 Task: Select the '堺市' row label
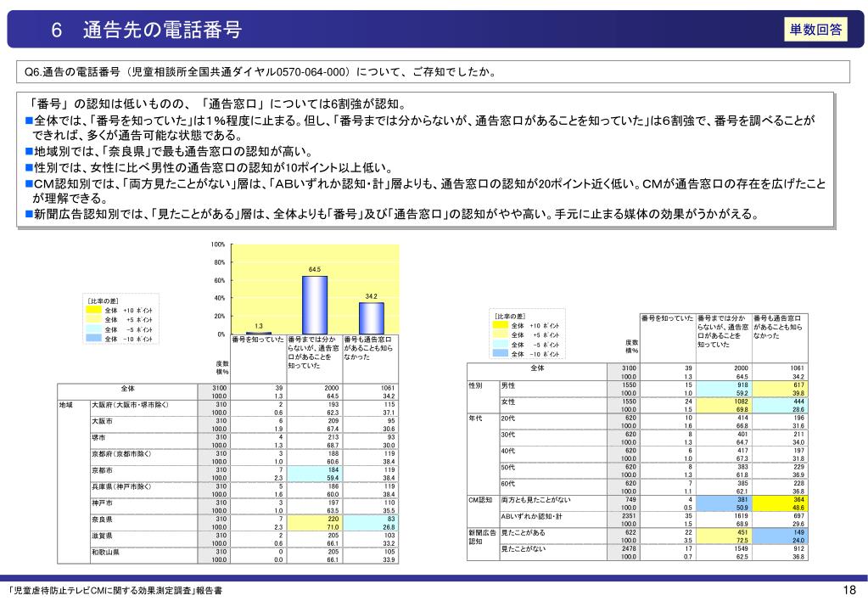(x=98, y=438)
